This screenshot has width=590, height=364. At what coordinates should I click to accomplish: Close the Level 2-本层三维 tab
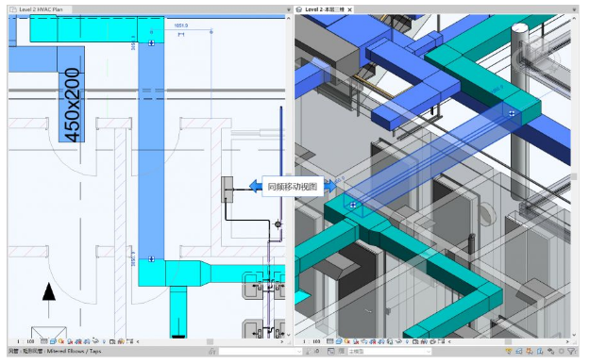pyautogui.click(x=349, y=9)
